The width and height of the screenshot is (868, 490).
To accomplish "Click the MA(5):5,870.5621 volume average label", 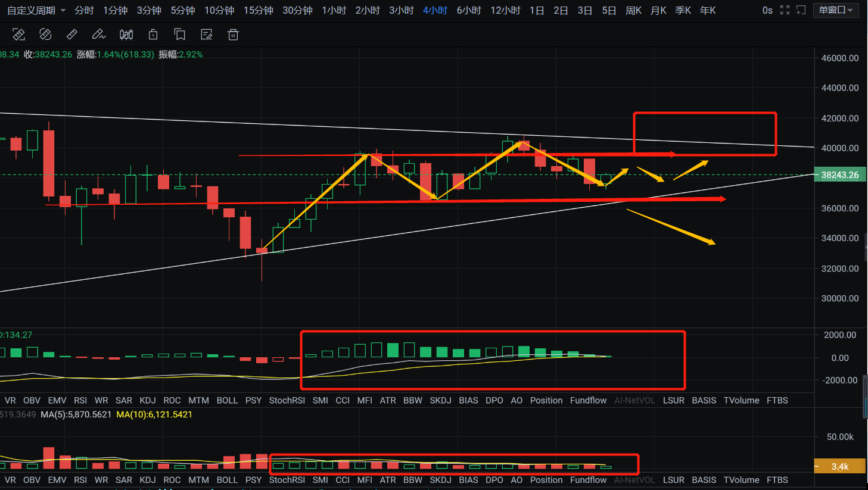I will [x=76, y=414].
